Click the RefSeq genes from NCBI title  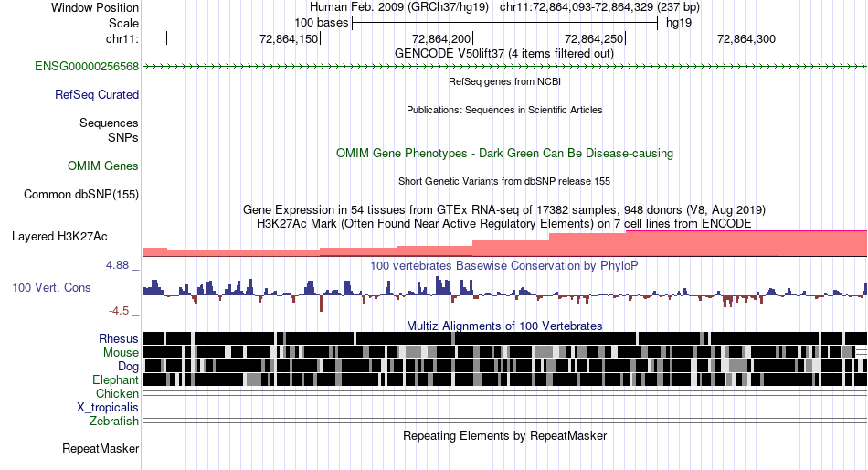(x=505, y=81)
